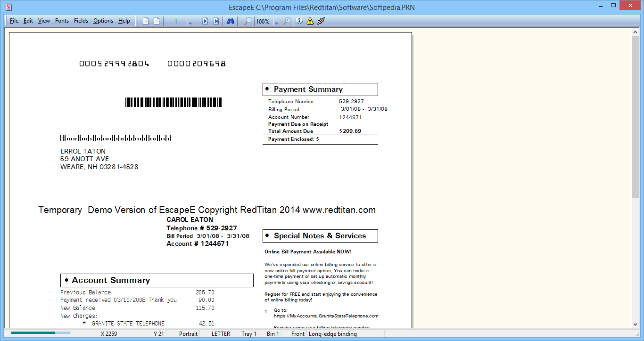Click number 00052999 2804 at top
Image resolution: width=644 pixels, height=341 pixels.
[x=114, y=64]
